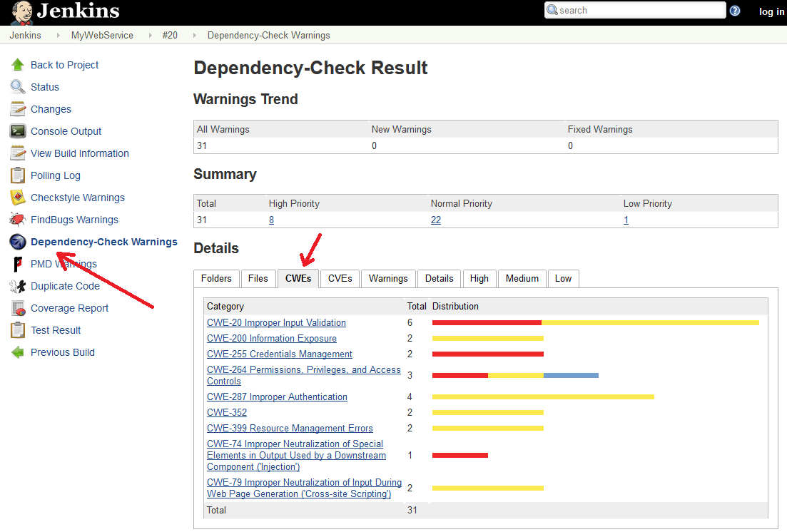Open the CWE-20 Improper Input Validation link
The width and height of the screenshot is (787, 532).
pos(276,322)
